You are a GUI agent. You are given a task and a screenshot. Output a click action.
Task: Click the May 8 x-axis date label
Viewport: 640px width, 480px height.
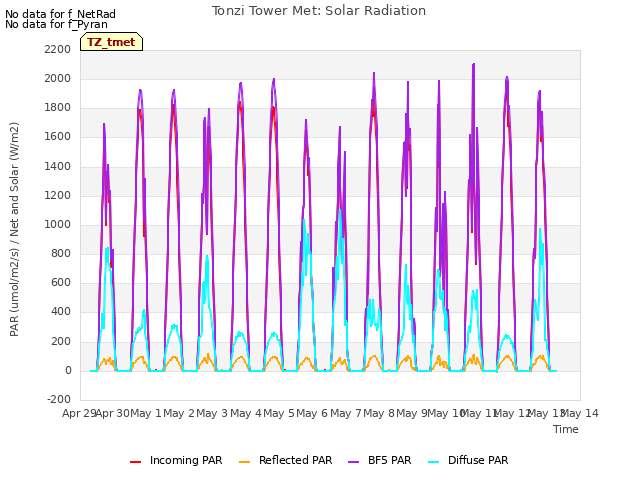379,413
